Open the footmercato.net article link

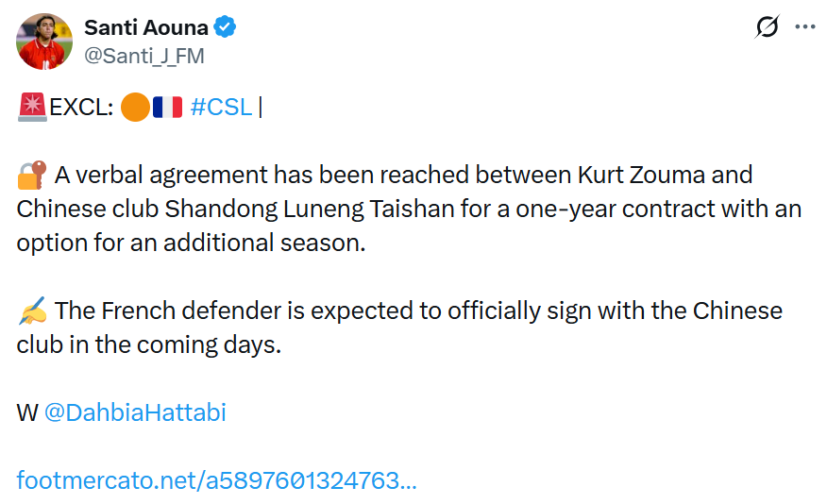[x=216, y=480]
